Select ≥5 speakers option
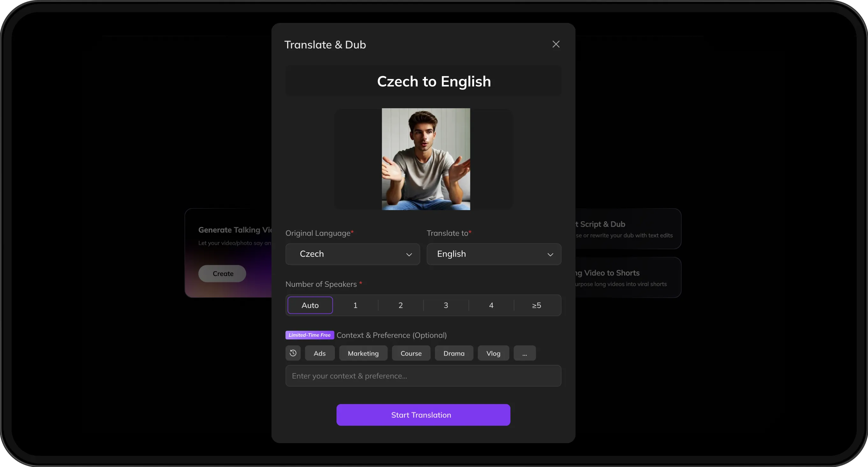This screenshot has height=467, width=868. click(536, 305)
